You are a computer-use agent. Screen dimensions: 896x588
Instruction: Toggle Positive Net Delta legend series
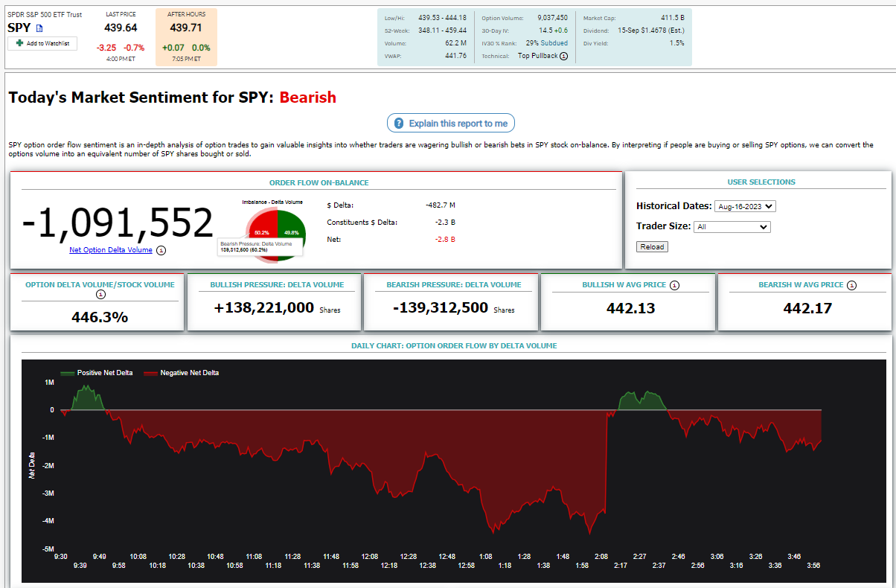coord(97,373)
